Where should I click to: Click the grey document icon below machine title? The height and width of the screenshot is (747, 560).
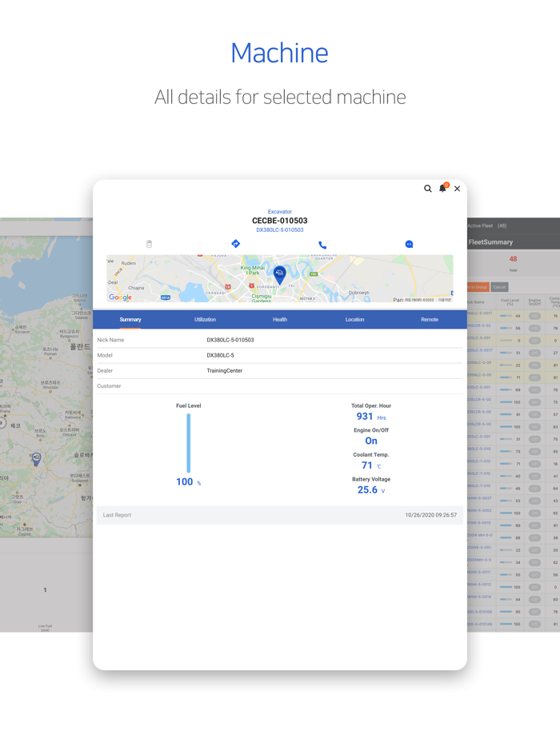[x=149, y=244]
